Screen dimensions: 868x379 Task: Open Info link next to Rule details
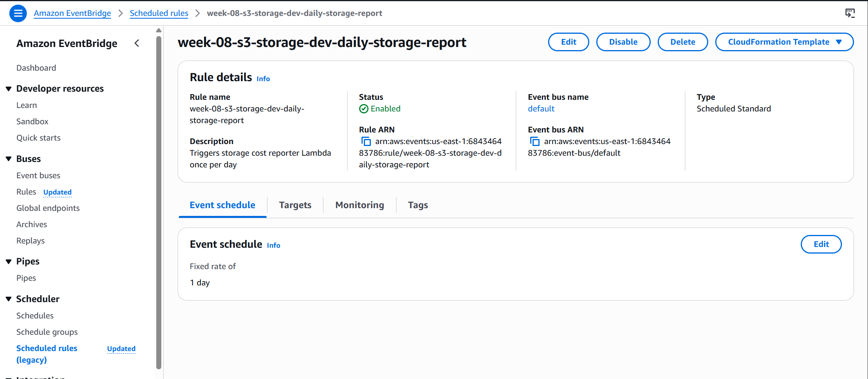[263, 79]
